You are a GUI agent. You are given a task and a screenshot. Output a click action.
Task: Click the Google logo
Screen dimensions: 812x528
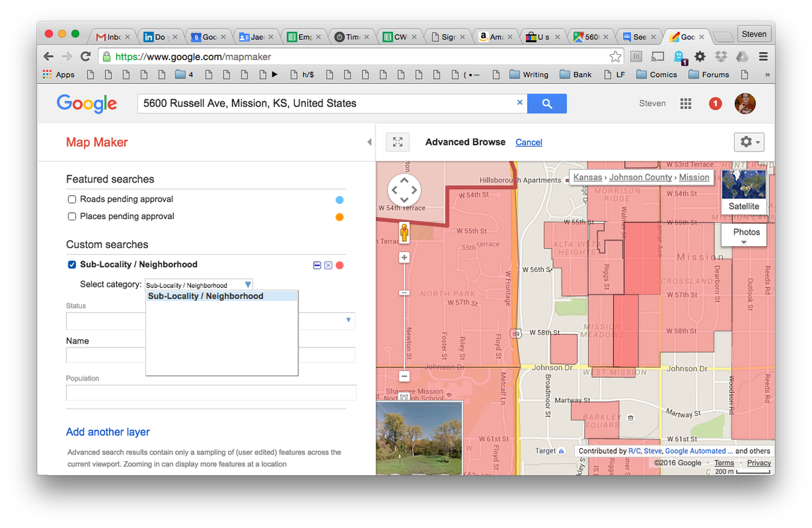click(87, 103)
